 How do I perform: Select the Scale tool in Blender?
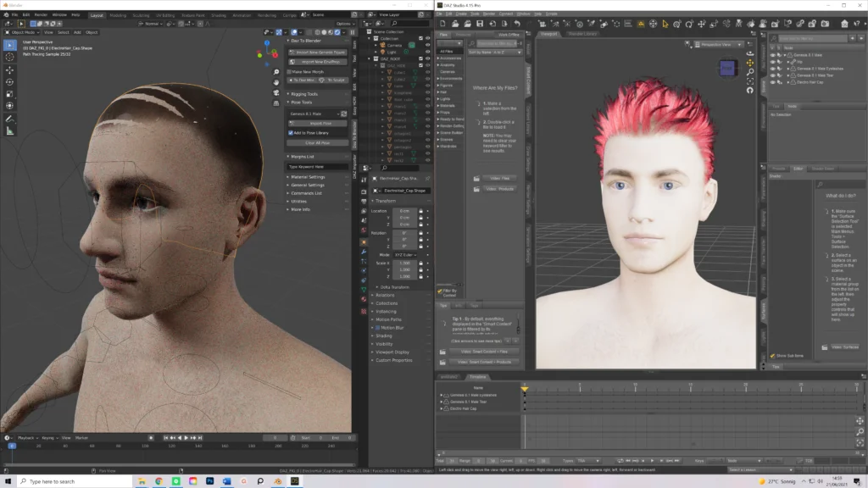[x=10, y=93]
